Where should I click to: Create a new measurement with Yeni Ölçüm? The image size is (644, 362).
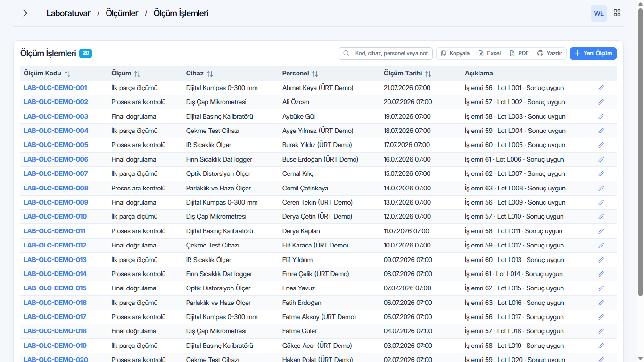(x=593, y=53)
